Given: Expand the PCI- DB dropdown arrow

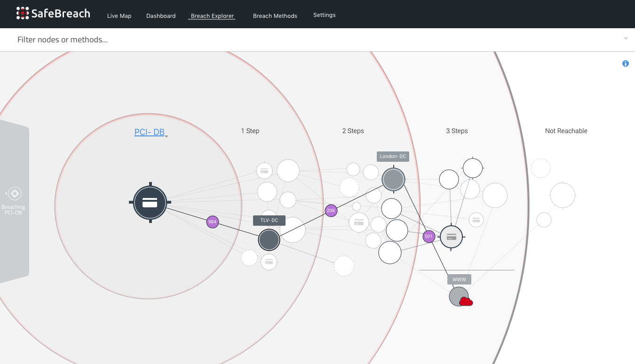Looking at the screenshot, I should (167, 136).
